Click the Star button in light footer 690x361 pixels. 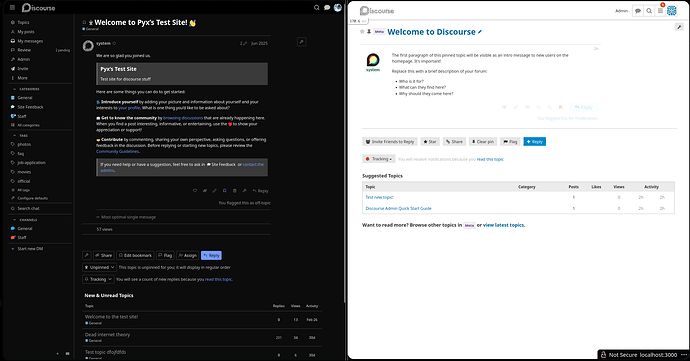pos(430,142)
